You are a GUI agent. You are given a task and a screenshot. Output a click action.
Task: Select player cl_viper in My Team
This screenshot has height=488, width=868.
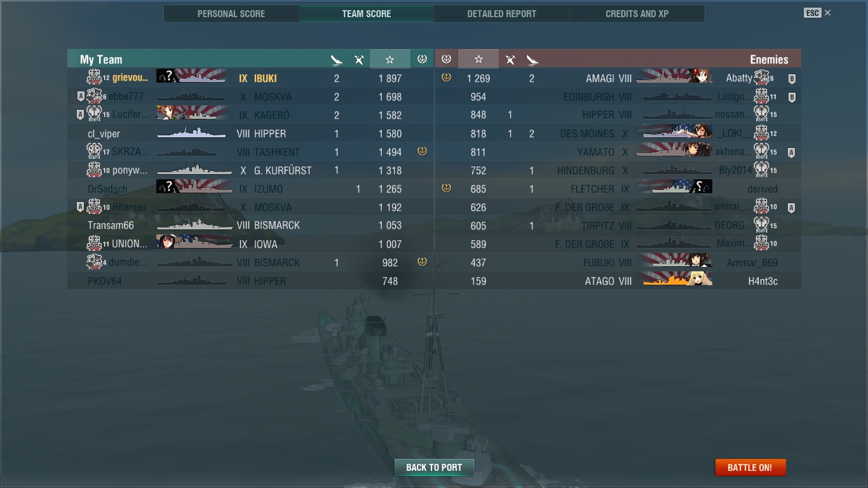coord(104,133)
